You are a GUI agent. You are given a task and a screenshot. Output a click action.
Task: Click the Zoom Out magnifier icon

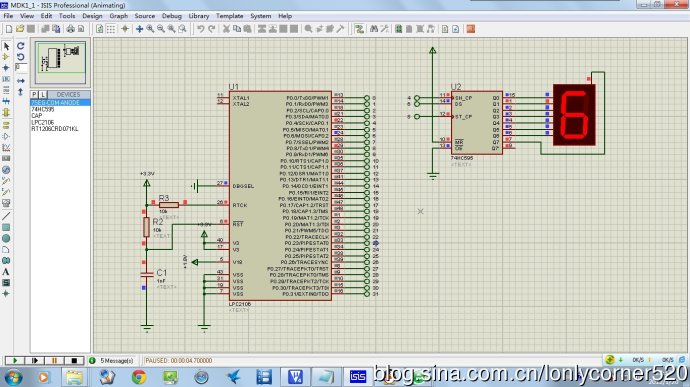(161, 29)
